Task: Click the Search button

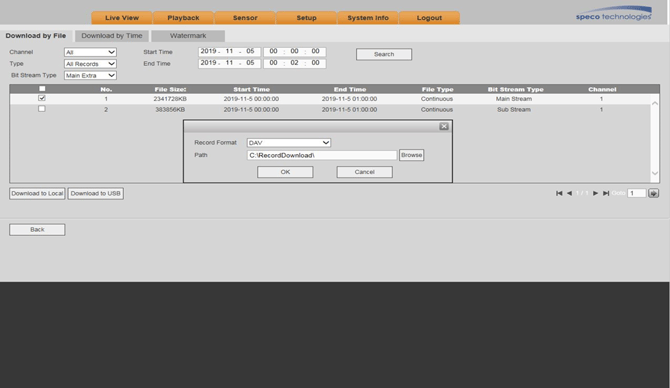Action: coord(384,54)
